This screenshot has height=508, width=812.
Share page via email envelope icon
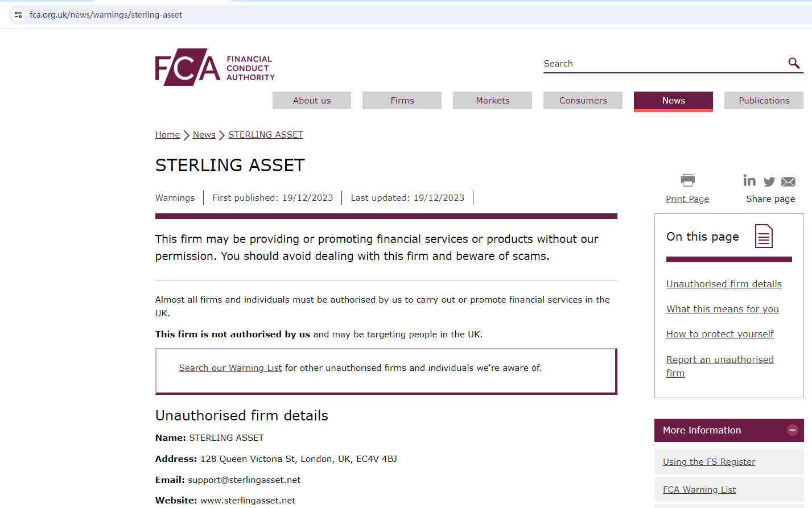point(788,181)
